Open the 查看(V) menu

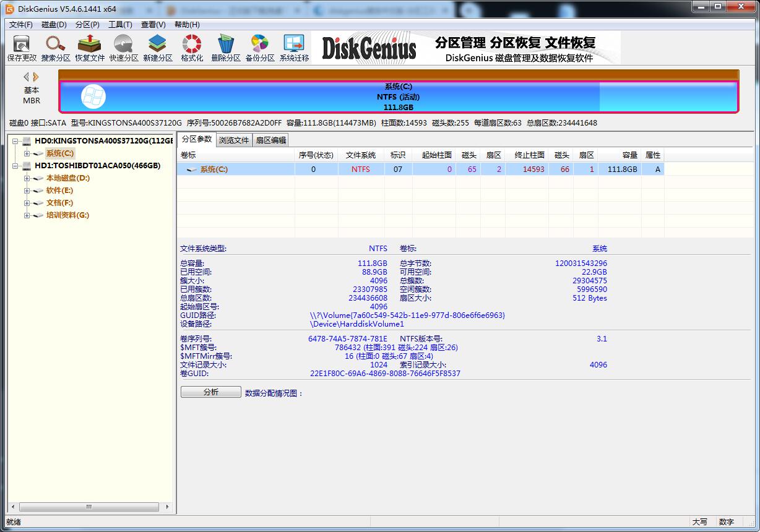(x=153, y=25)
